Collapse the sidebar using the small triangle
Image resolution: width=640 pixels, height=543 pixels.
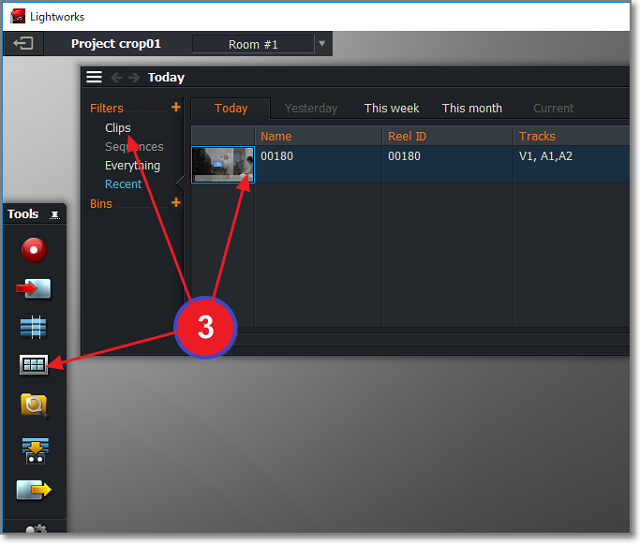pyautogui.click(x=180, y=181)
